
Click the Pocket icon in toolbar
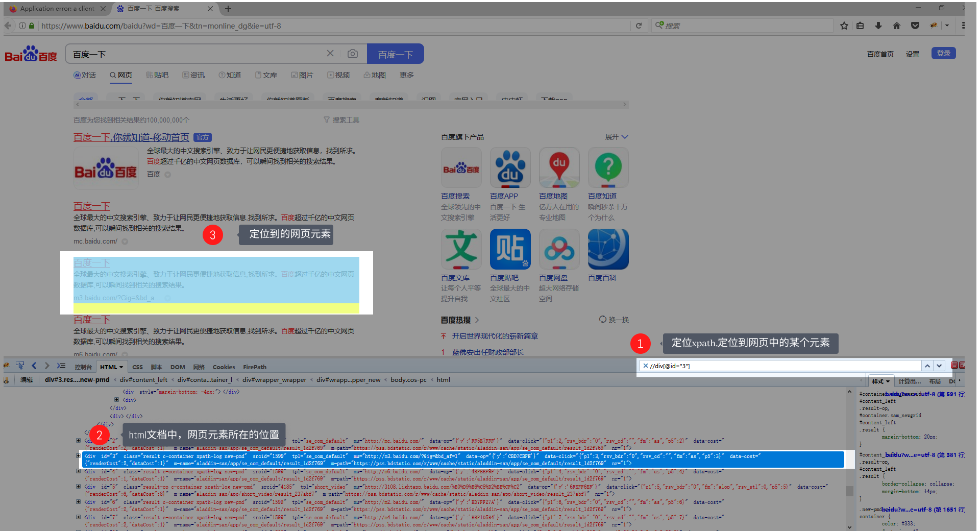tap(915, 26)
